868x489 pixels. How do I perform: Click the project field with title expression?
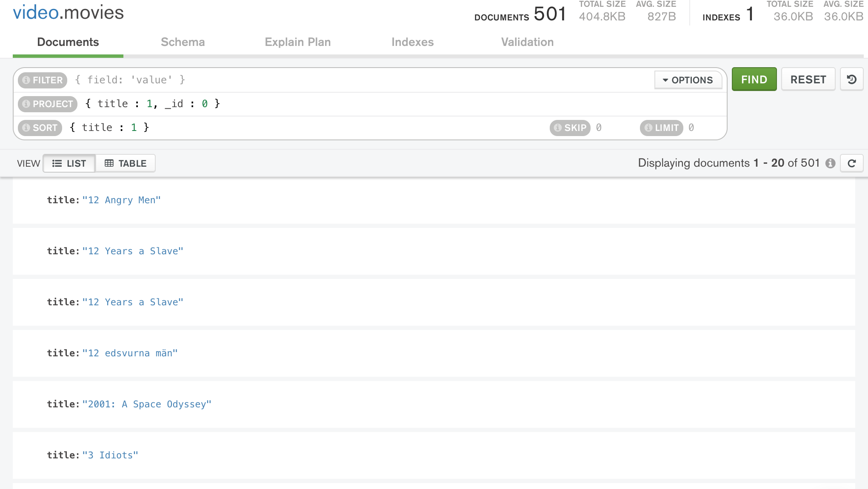coord(402,104)
